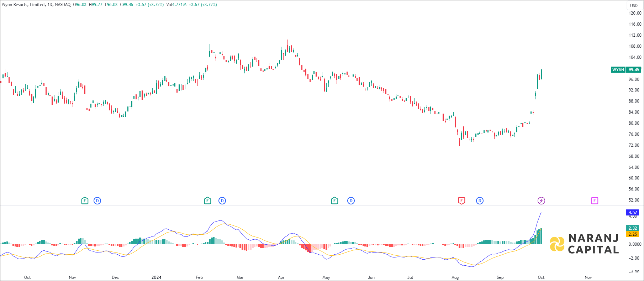Open the USD currency selector

(634, 5)
